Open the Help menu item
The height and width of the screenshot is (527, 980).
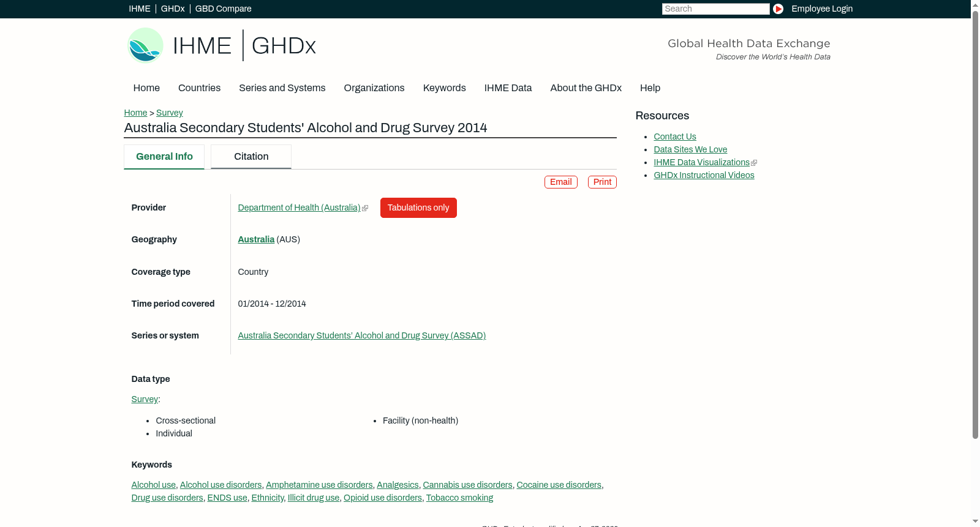click(650, 88)
